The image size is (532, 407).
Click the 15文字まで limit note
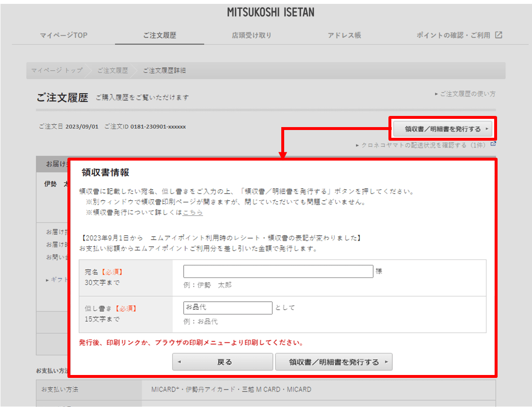click(102, 319)
